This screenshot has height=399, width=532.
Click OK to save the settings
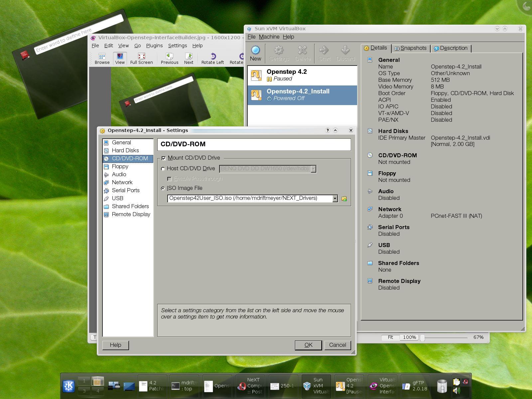(x=308, y=345)
